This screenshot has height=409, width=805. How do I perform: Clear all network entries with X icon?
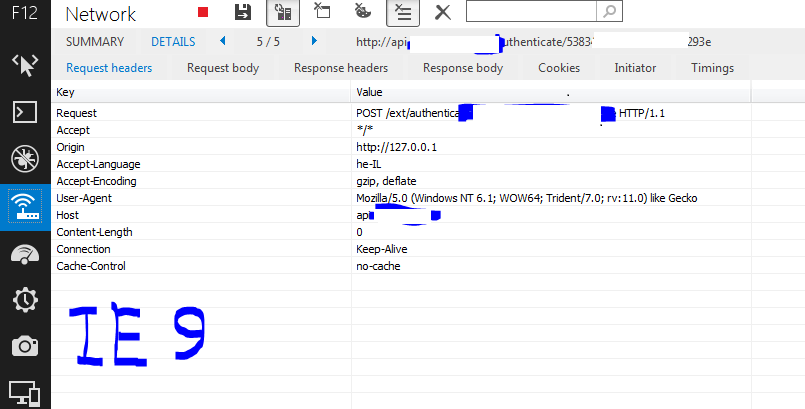(443, 12)
